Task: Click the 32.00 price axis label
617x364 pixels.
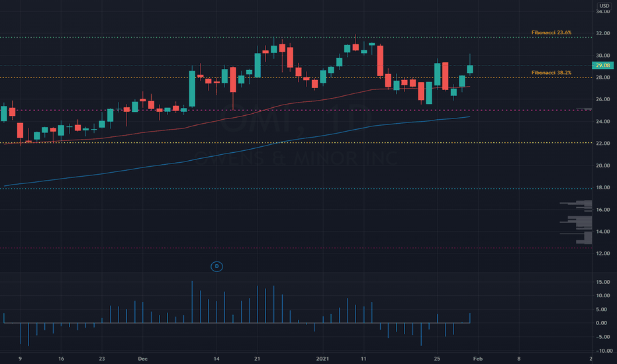Action: [x=603, y=34]
